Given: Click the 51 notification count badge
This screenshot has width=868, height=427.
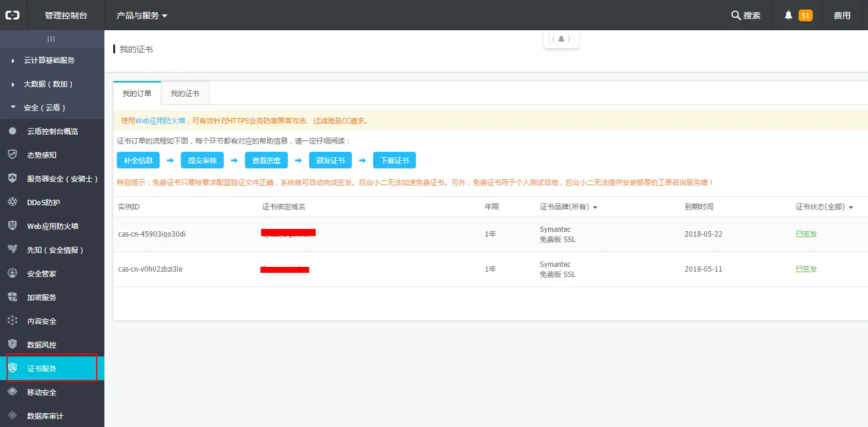Looking at the screenshot, I should 805,15.
